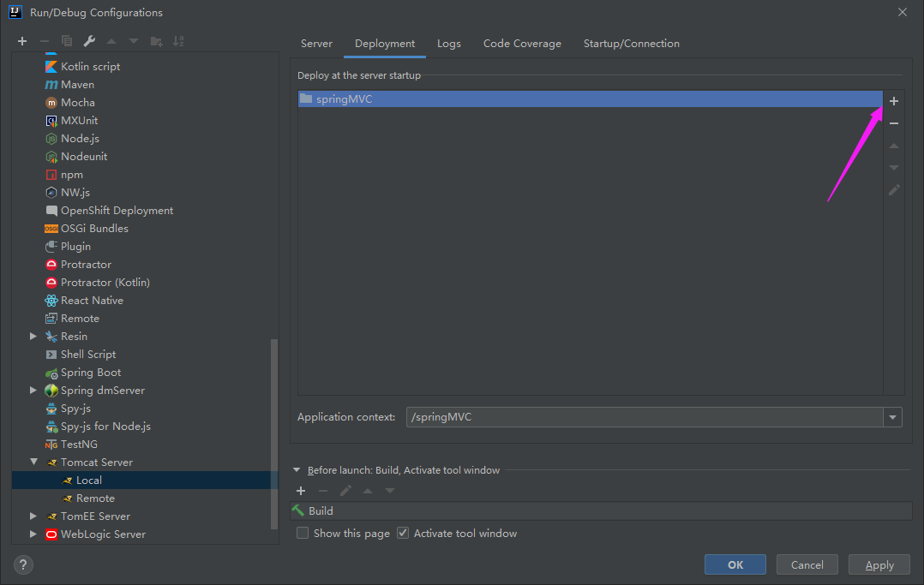Screen dimensions: 924x585
Task: Edit before launch task pencil icon
Action: coord(345,491)
